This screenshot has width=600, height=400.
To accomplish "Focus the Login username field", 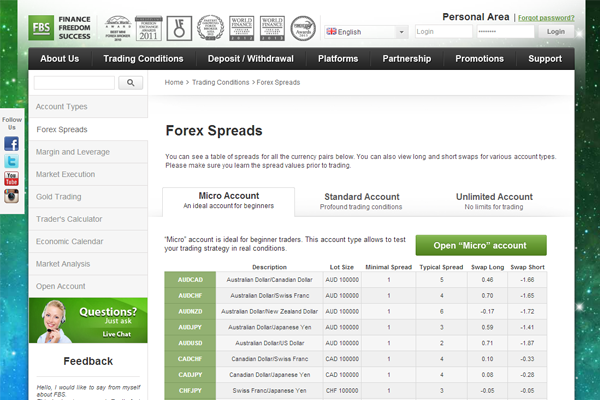I will [x=443, y=32].
